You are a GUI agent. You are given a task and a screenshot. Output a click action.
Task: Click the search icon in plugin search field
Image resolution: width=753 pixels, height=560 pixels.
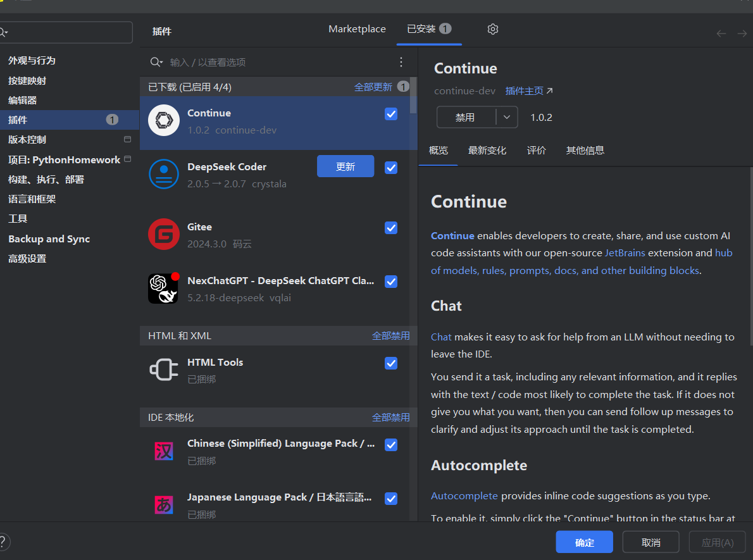coord(156,62)
